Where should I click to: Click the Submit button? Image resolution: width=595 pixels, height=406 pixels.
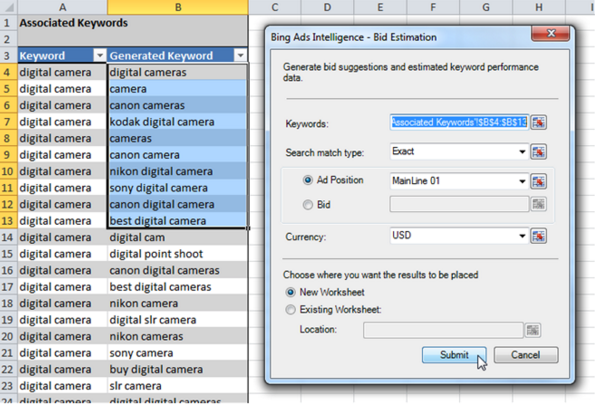pos(454,355)
